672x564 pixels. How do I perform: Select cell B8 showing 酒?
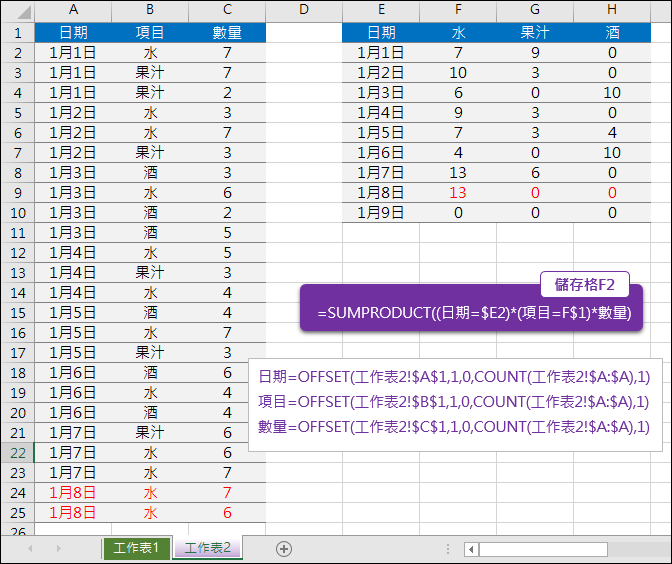point(150,173)
